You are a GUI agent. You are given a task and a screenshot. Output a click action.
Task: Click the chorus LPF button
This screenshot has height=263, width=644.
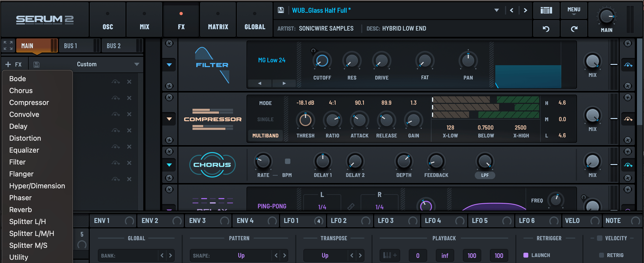(x=485, y=175)
